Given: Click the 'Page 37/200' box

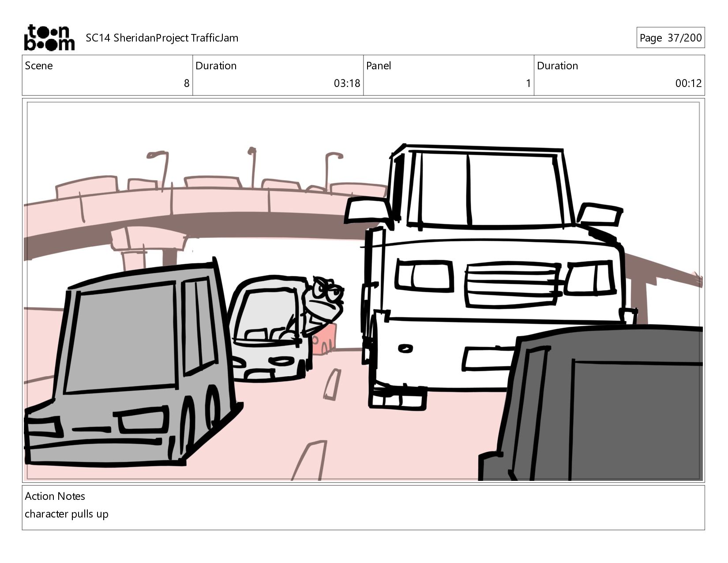Looking at the screenshot, I should tap(670, 38).
